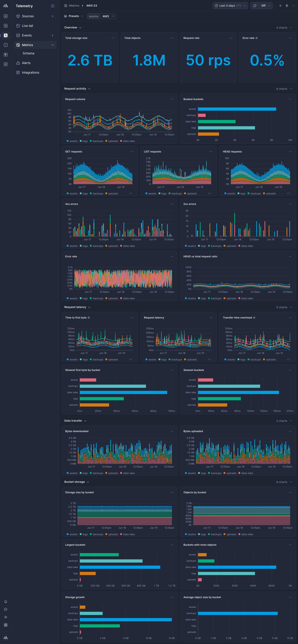This screenshot has width=298, height=644.
Task: Click Transfer time overhead info icon
Action: point(254,317)
